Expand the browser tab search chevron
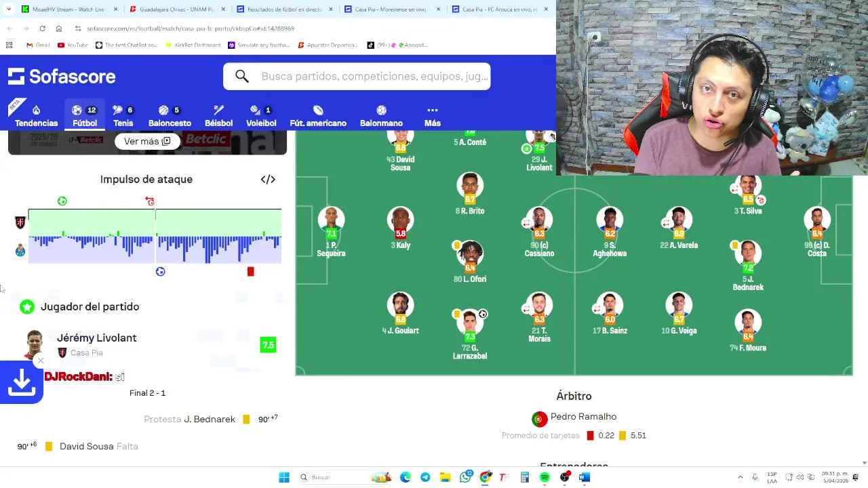The height and width of the screenshot is (488, 868). coord(8,9)
